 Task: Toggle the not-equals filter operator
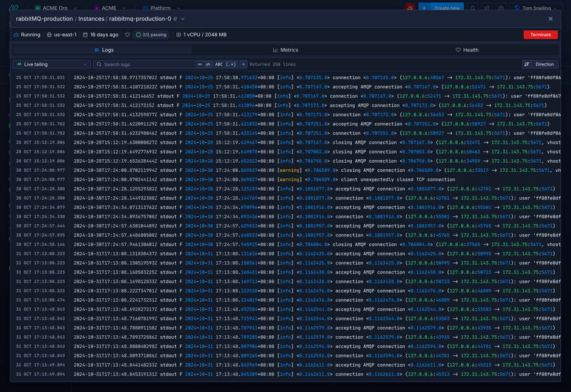pos(208,64)
